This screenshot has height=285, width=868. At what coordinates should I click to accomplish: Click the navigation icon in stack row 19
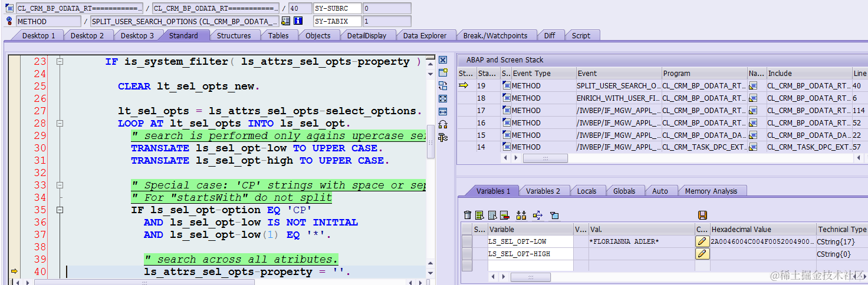click(753, 86)
